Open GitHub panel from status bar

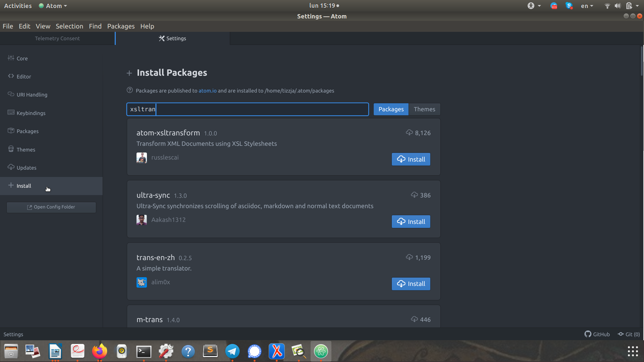coord(597,334)
